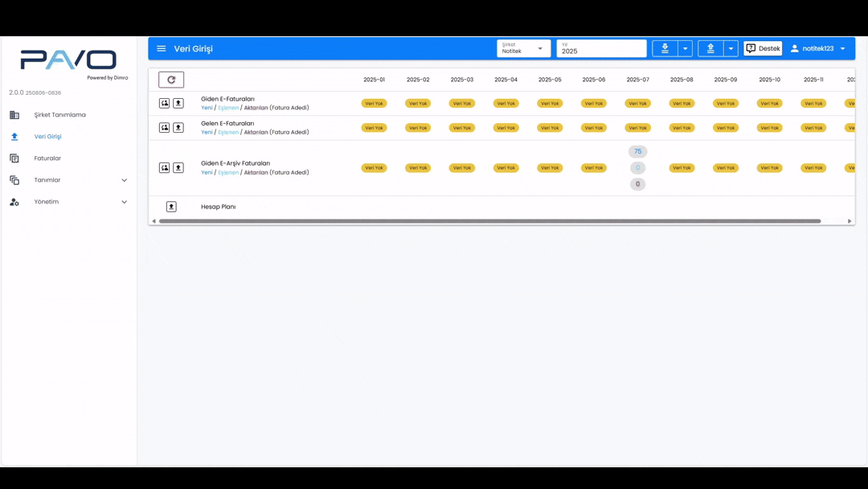Click the Destek support button

coord(763,48)
